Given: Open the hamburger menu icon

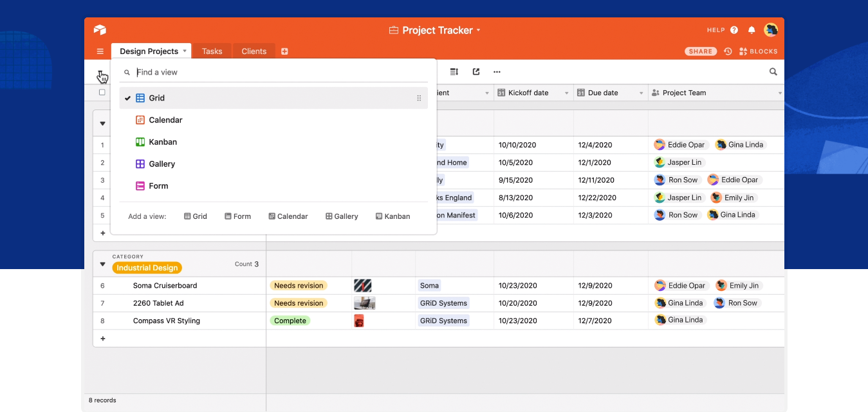Looking at the screenshot, I should pos(100,51).
